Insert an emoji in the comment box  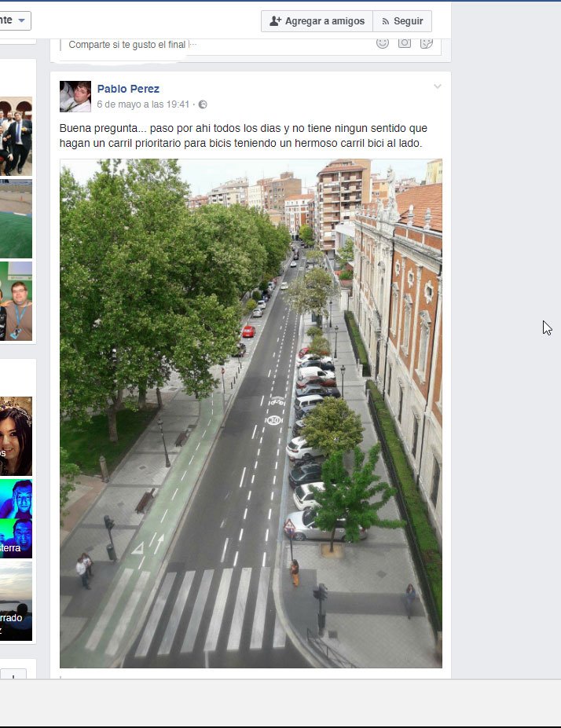tap(382, 43)
